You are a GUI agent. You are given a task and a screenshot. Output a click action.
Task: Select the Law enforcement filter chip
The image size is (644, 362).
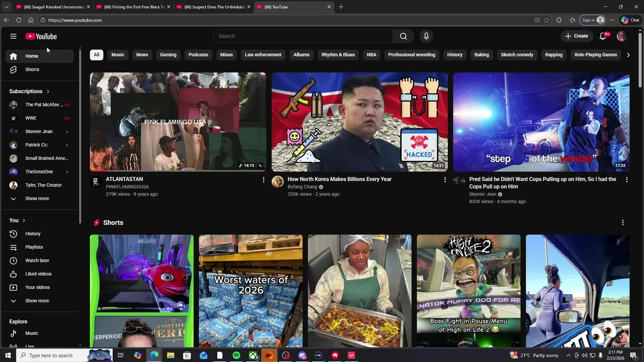click(x=263, y=55)
